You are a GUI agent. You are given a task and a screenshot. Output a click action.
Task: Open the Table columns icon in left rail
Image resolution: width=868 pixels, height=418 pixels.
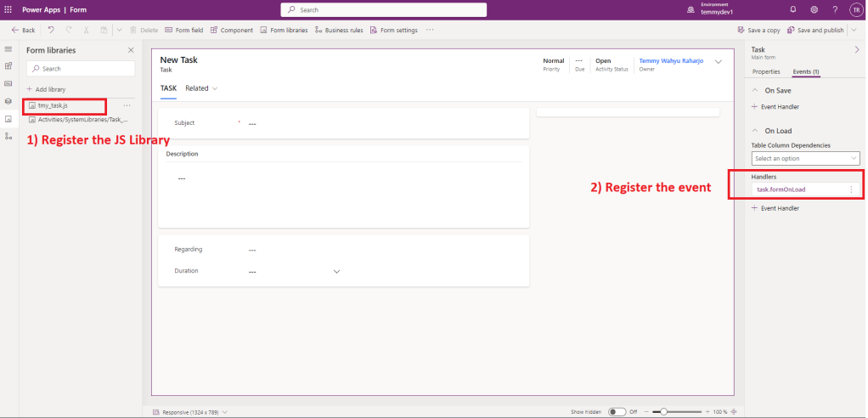[x=8, y=83]
